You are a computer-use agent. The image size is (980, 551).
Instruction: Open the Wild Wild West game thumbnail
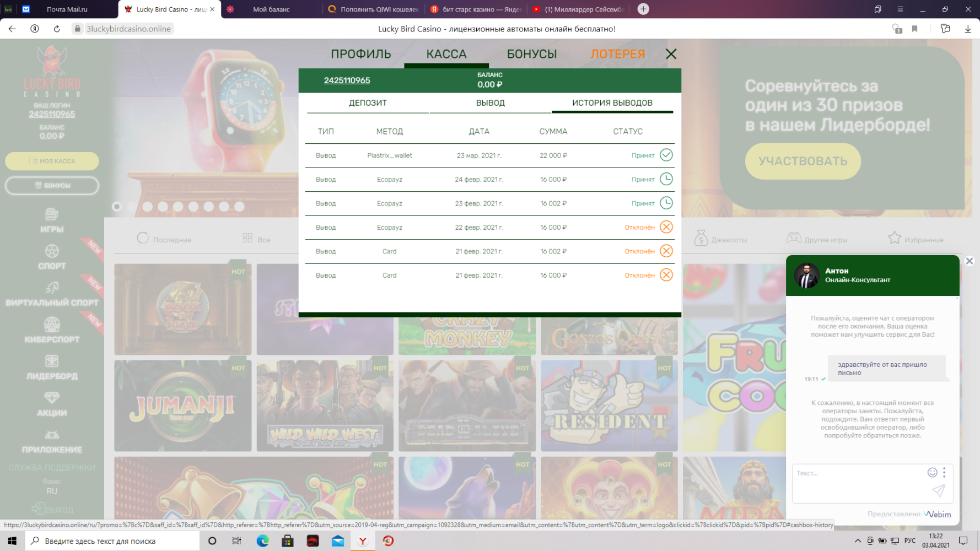click(x=325, y=406)
